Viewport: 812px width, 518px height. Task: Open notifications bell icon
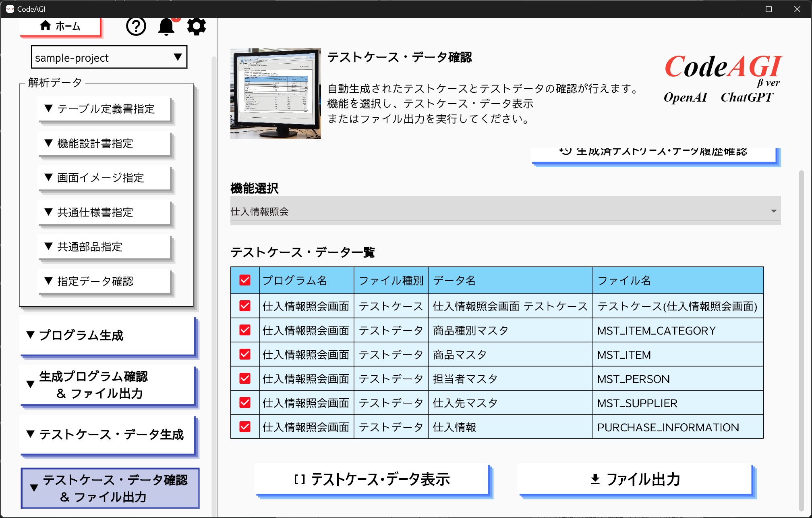tap(166, 27)
